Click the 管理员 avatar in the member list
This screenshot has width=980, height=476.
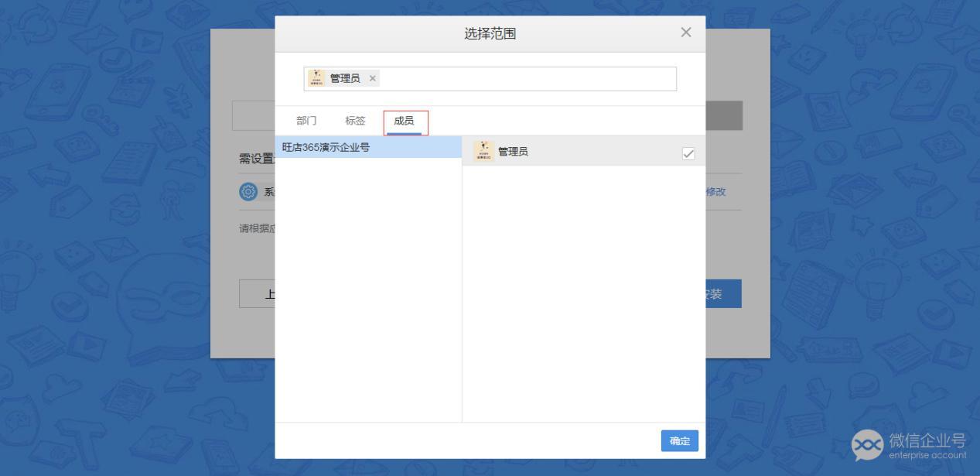484,152
